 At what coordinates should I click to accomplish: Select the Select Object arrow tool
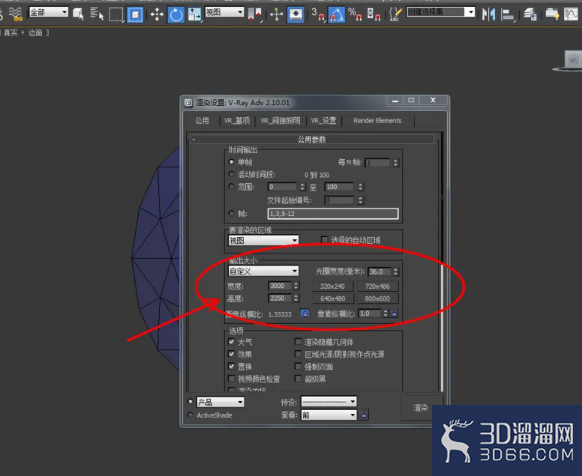[78, 14]
